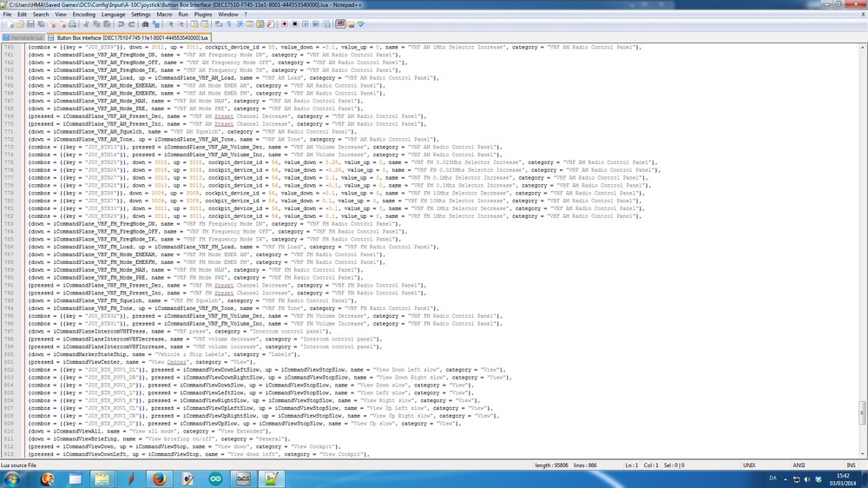Show hidden tray icons arrow
Screen dimensions: 868x488
pos(786,479)
